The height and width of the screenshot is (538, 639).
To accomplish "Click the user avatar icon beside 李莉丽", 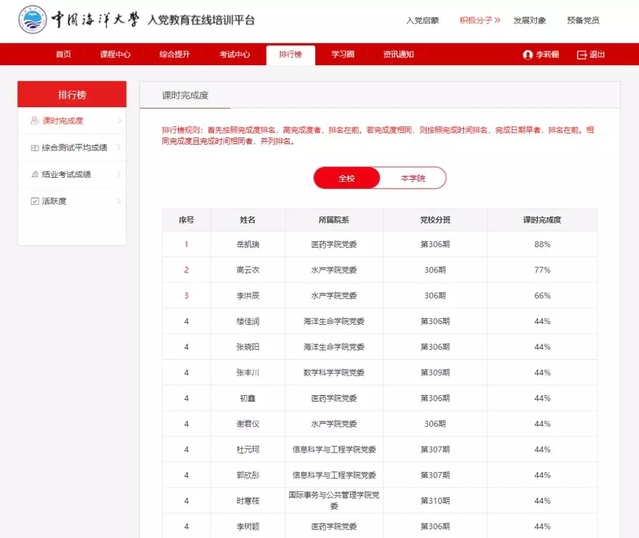I will click(528, 55).
